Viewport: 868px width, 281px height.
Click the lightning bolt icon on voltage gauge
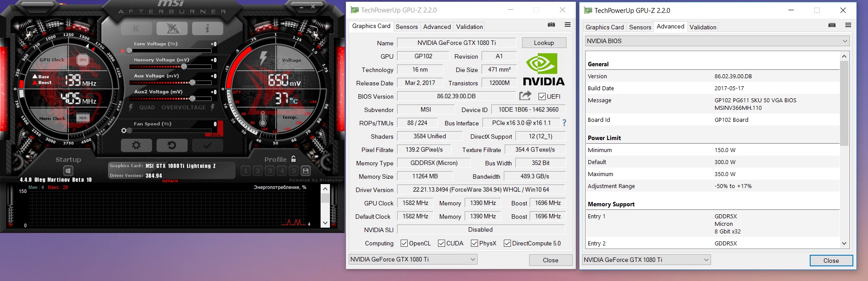coord(263,58)
